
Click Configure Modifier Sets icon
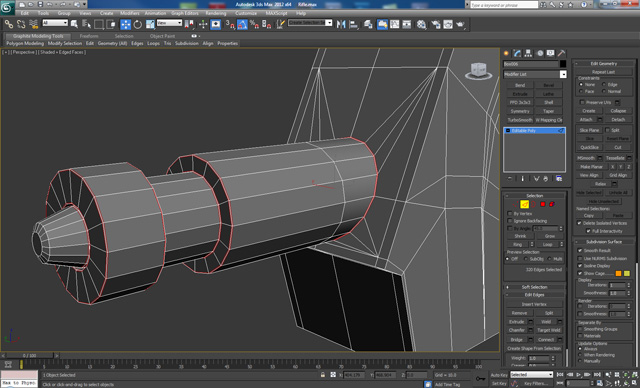[x=559, y=179]
